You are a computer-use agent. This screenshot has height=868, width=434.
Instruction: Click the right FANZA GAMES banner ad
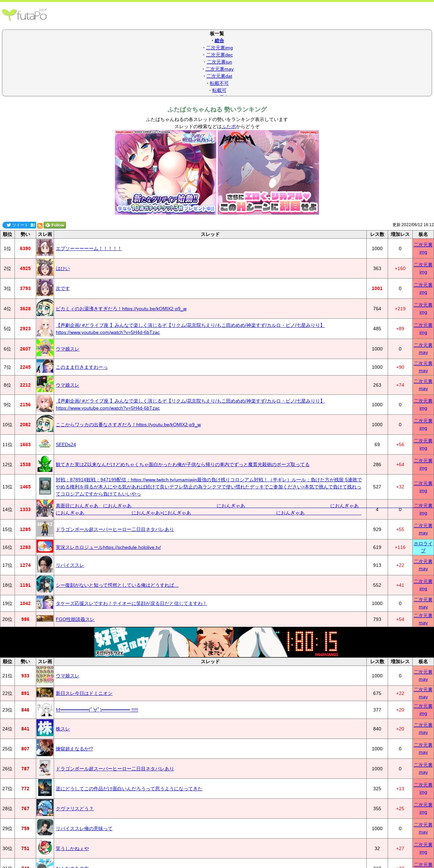pyautogui.click(x=268, y=172)
